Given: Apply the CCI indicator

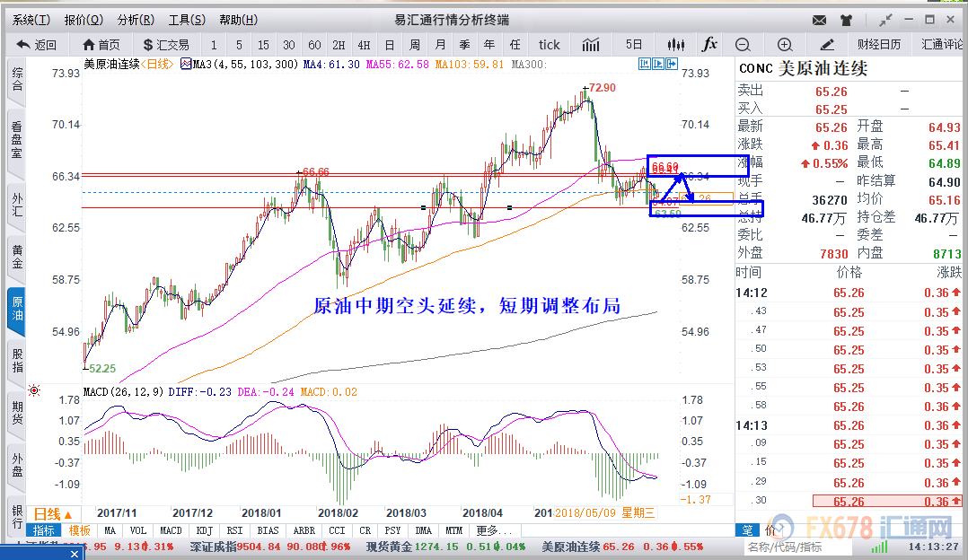Looking at the screenshot, I should coord(337,530).
